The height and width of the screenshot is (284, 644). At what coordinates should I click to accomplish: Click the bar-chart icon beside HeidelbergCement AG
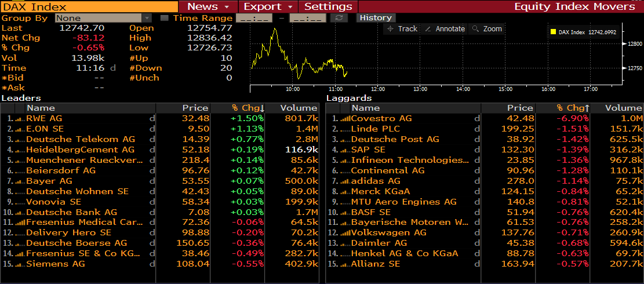tap(20, 150)
